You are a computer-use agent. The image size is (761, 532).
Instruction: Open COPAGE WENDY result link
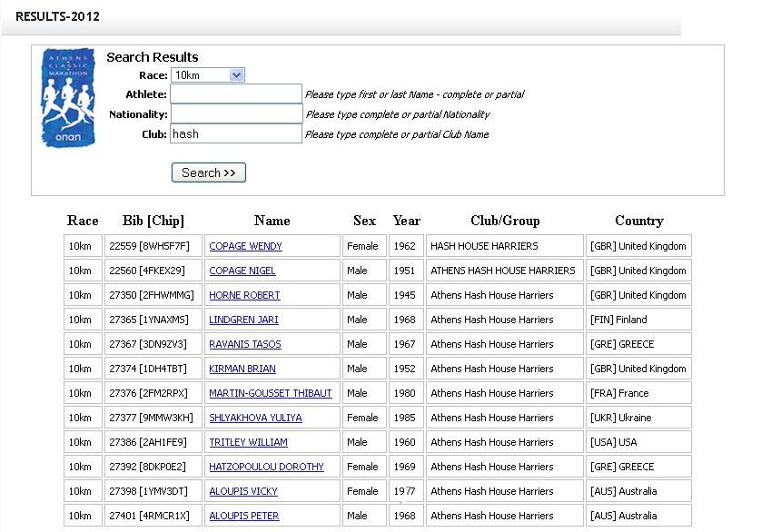pyautogui.click(x=245, y=246)
